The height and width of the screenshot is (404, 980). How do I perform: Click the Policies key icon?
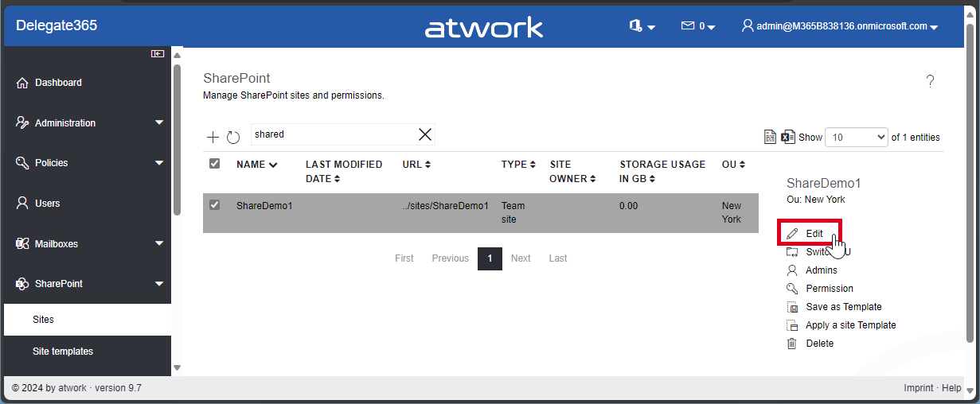tap(22, 162)
